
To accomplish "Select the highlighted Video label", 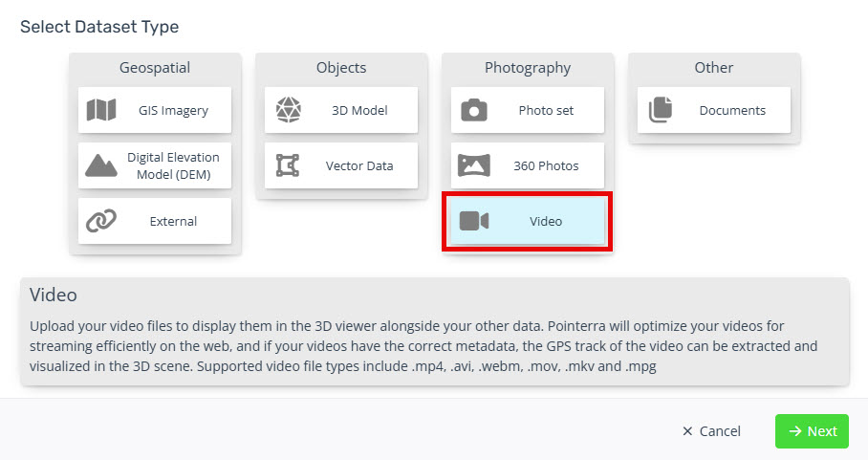I will pos(546,221).
